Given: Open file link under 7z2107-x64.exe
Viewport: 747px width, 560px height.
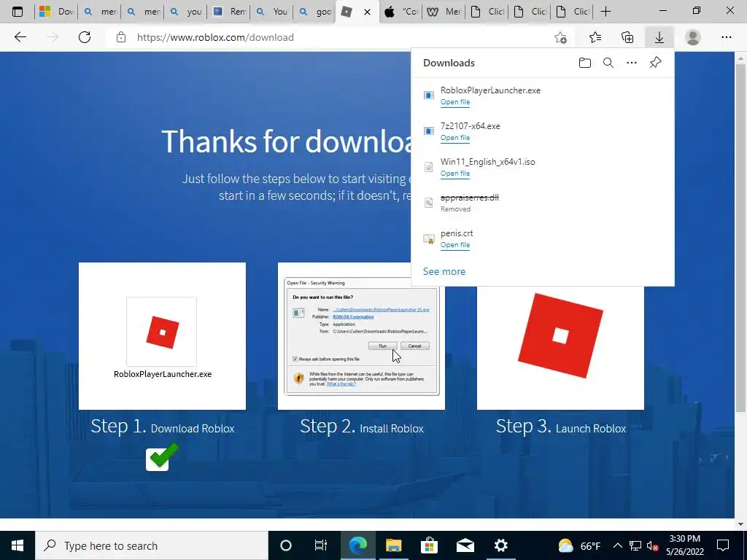Looking at the screenshot, I should click(455, 138).
